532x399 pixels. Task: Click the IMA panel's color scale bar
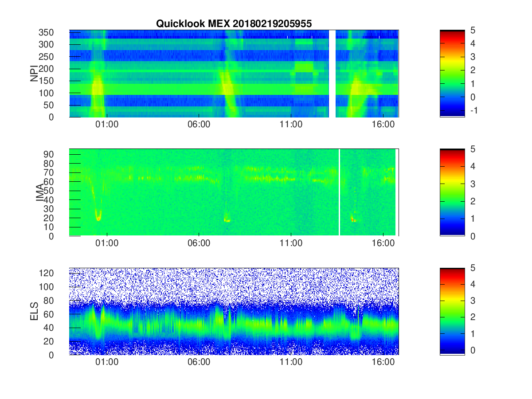coord(452,192)
